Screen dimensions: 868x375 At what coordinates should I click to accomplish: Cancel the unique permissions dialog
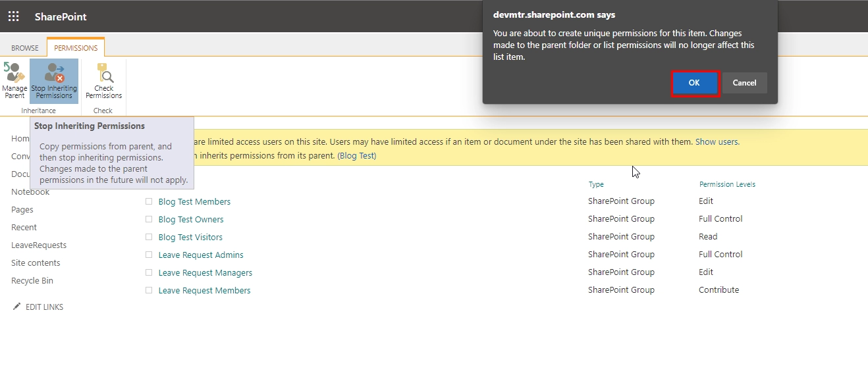[744, 83]
